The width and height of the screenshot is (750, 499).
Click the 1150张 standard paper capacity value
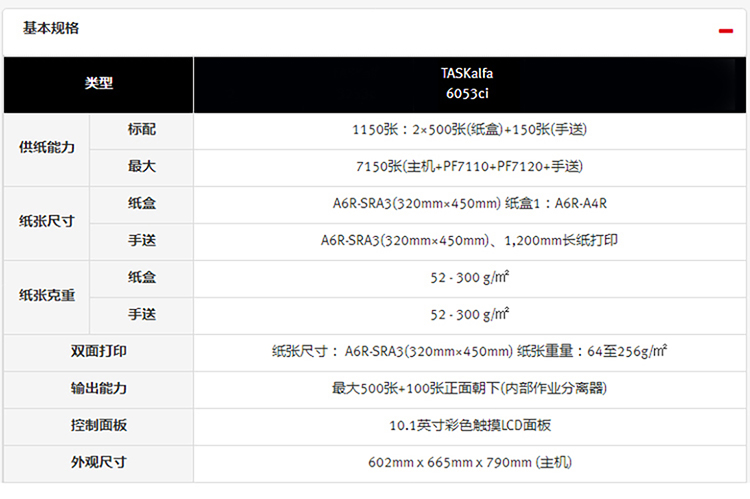[x=469, y=130]
